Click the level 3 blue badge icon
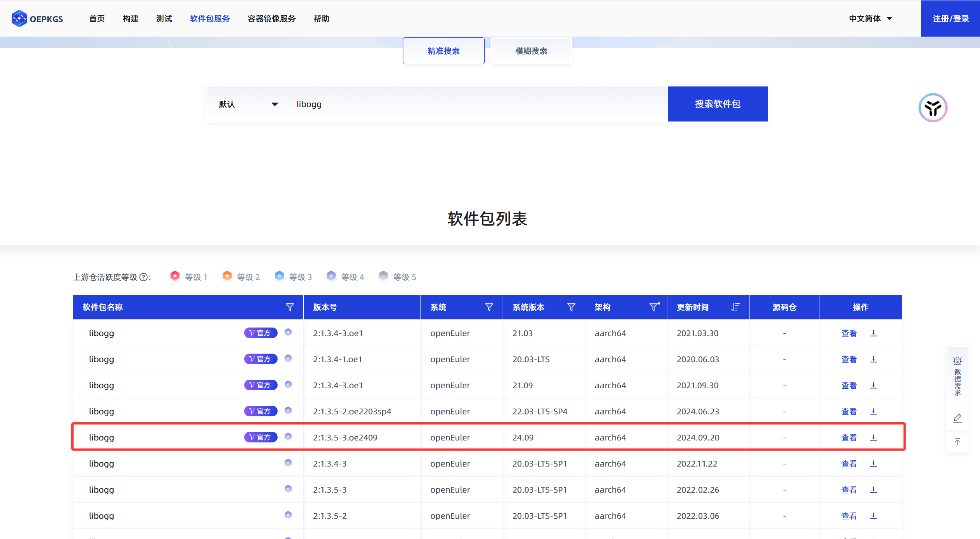Screen dimensions: 980x539 280,276
